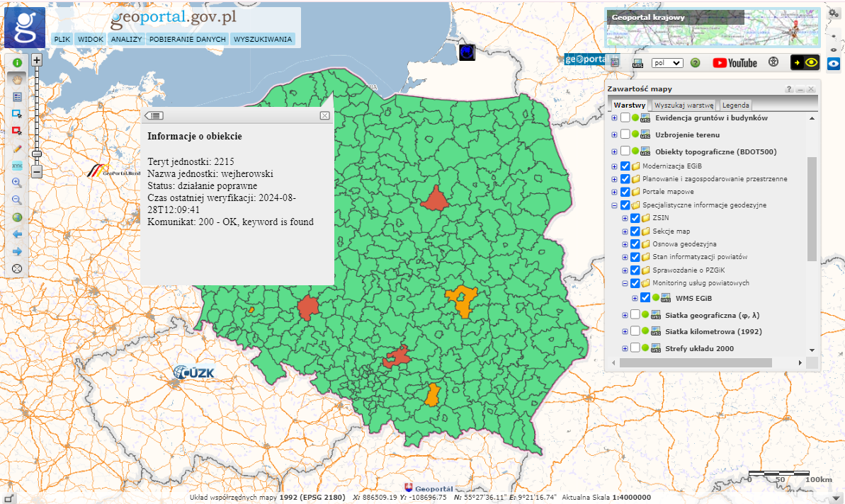
Task: Disable the WMS EGiB layer
Action: pos(645,297)
